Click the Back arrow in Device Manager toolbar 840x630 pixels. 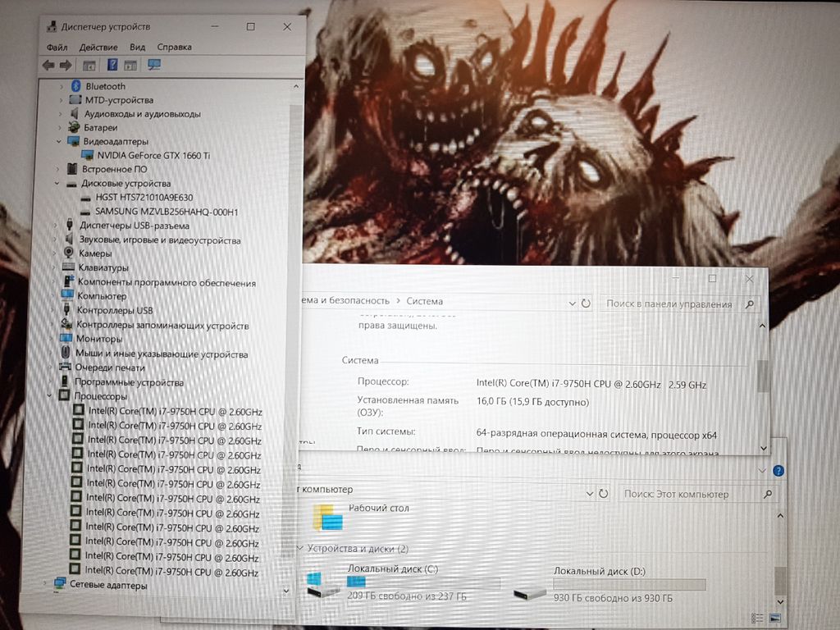pos(48,65)
